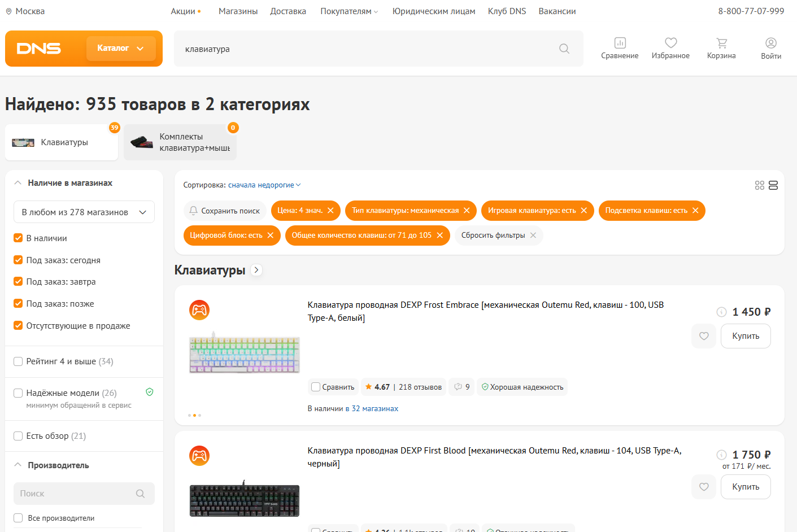797x532 pixels.
Task: Open DEXP Frost Embrace product title
Action: pyautogui.click(x=486, y=311)
